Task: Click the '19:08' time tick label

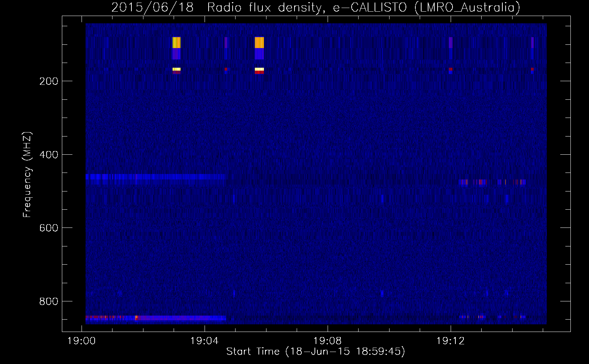Action: [x=328, y=341]
